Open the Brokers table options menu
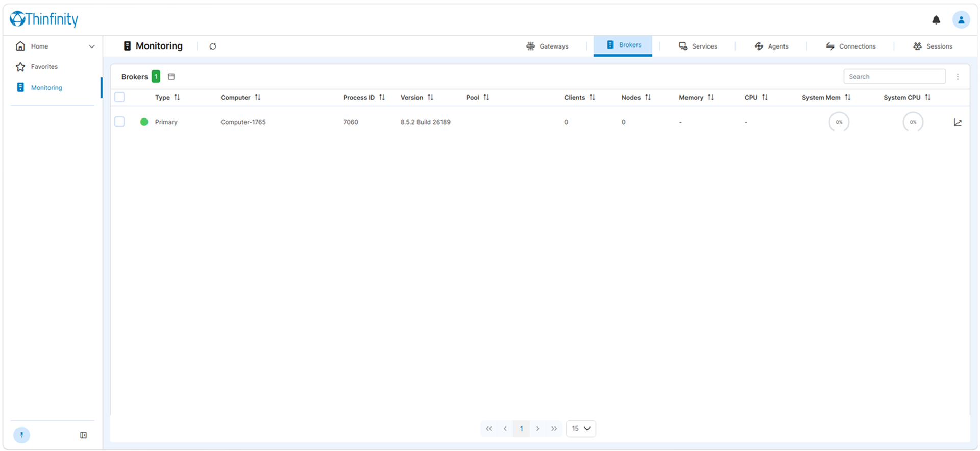The image size is (980, 451). tap(958, 77)
